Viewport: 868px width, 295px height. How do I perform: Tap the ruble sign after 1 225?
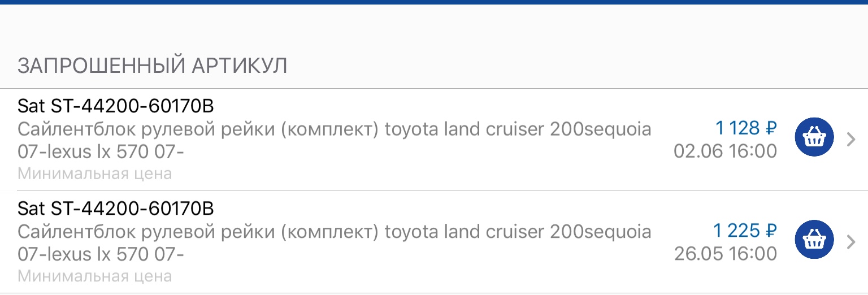[x=771, y=231]
